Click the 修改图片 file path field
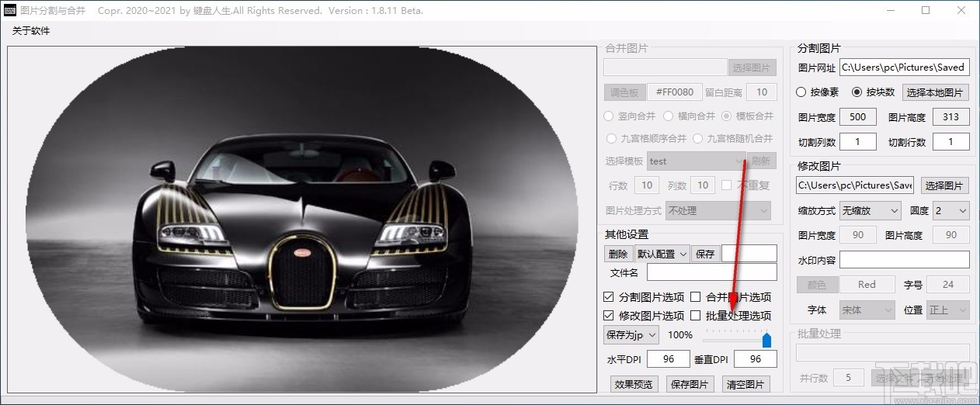This screenshot has height=405, width=980. [855, 185]
